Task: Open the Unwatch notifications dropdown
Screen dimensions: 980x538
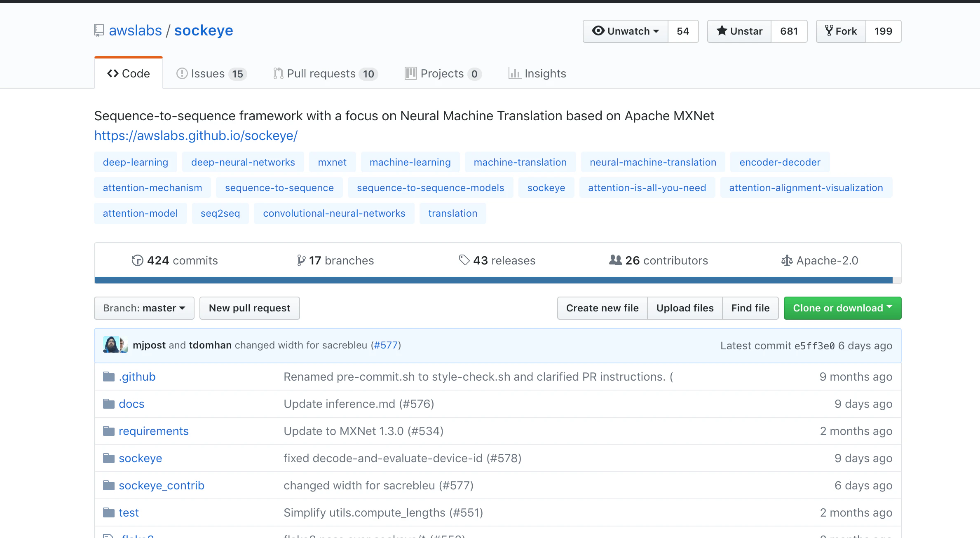Action: tap(626, 31)
